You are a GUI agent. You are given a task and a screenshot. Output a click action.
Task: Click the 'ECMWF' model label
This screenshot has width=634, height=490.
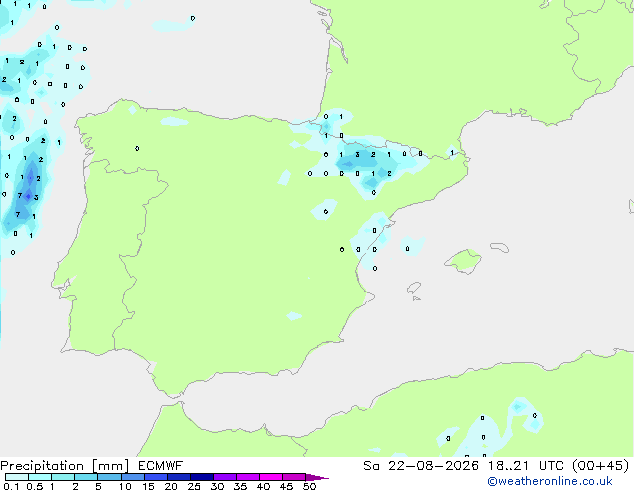(161, 466)
